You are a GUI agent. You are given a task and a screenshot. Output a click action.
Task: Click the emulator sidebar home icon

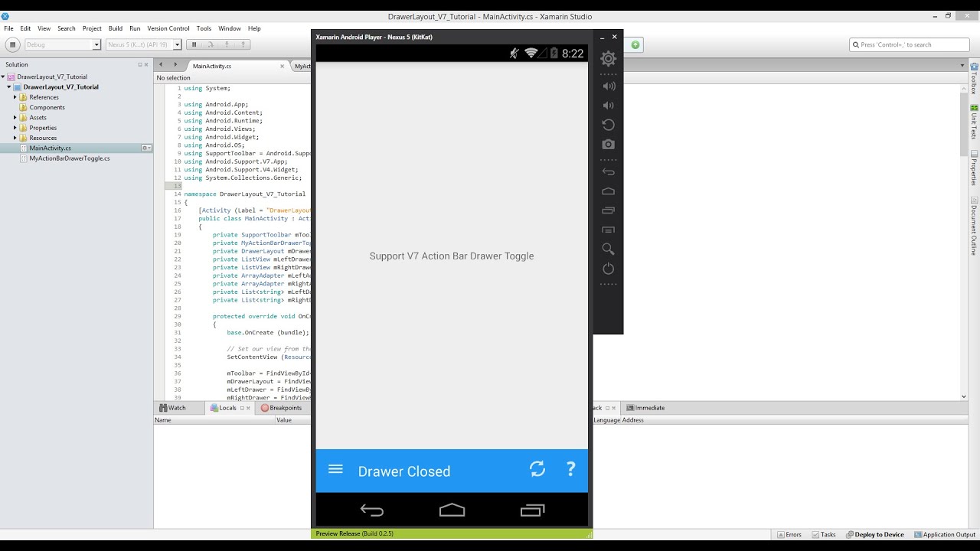(x=608, y=191)
